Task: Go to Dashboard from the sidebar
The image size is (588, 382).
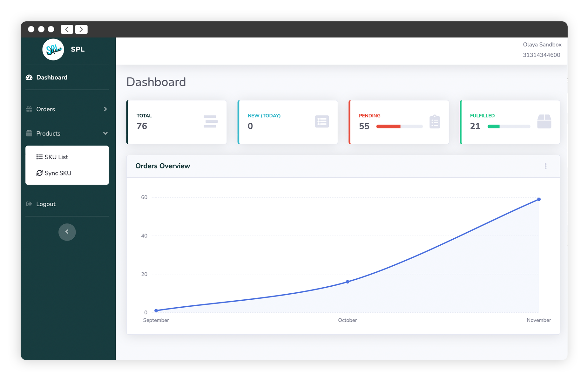Action: tap(51, 78)
